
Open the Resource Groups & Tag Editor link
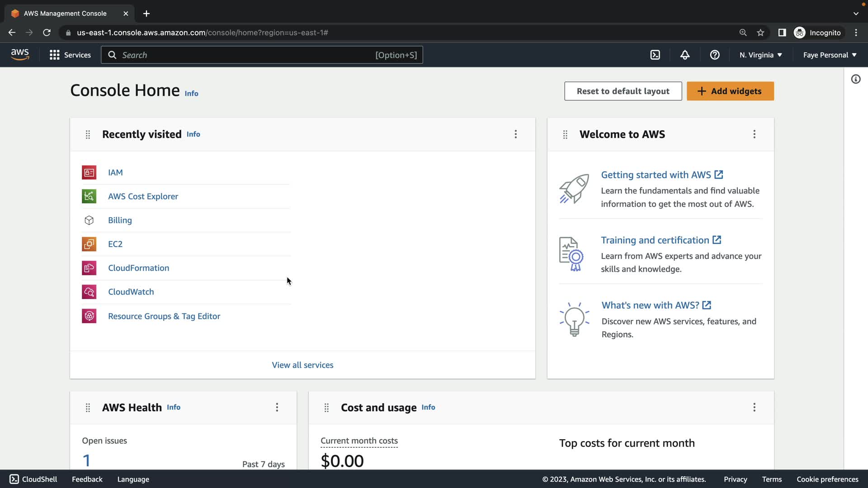coord(164,316)
